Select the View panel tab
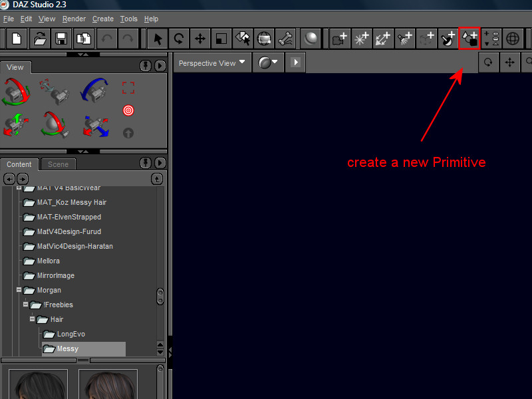This screenshot has width=532, height=399. pyautogui.click(x=15, y=68)
